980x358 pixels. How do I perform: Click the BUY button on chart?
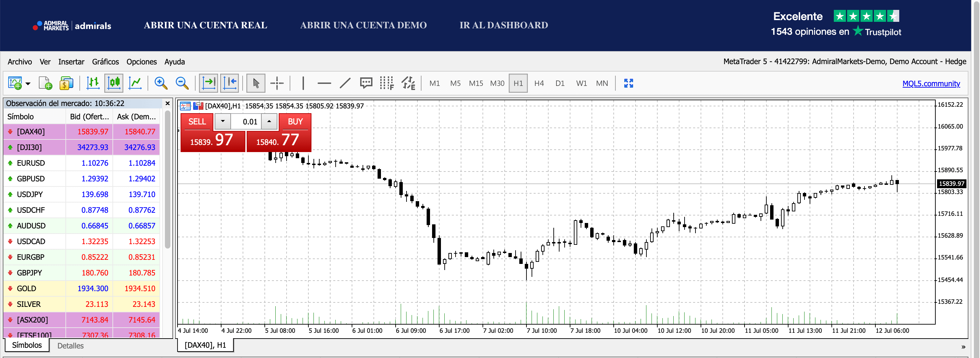pyautogui.click(x=295, y=121)
